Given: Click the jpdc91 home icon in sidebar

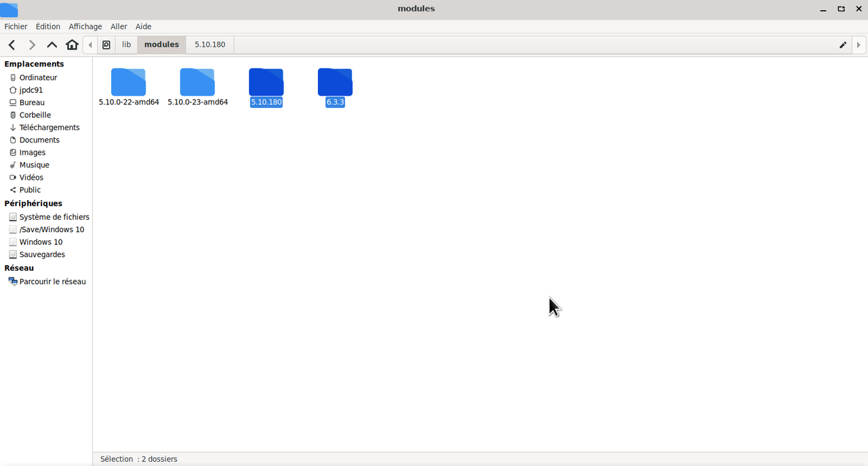Looking at the screenshot, I should click(x=13, y=90).
